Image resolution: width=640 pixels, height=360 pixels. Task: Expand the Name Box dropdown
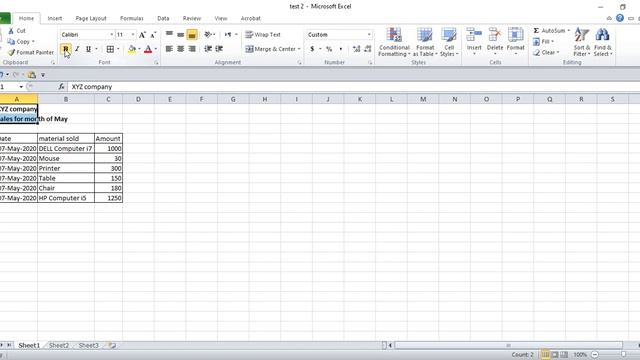point(21,87)
